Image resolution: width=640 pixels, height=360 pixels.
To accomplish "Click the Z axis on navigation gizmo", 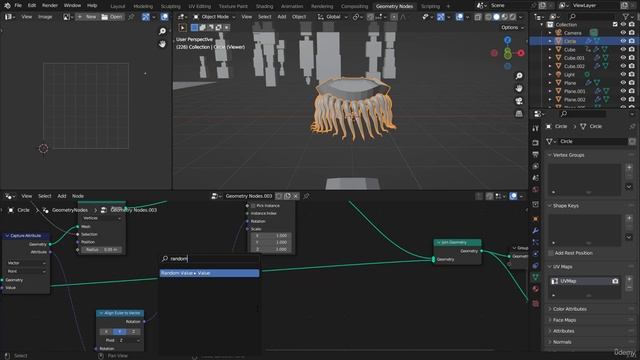I will click(507, 40).
